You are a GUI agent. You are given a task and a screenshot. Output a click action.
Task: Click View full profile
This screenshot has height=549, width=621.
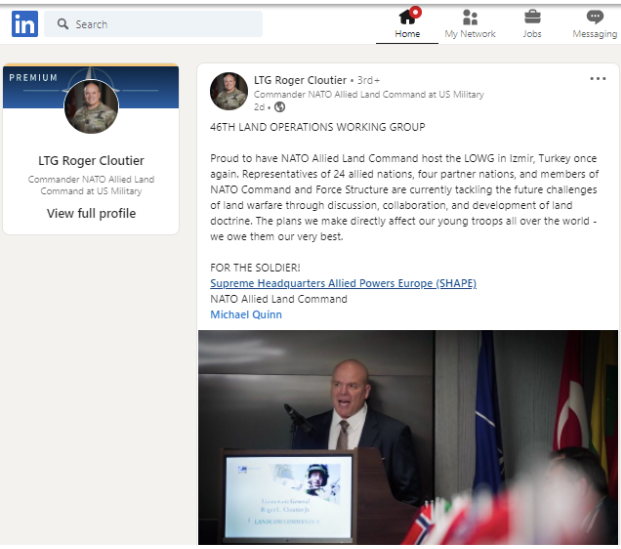point(91,214)
